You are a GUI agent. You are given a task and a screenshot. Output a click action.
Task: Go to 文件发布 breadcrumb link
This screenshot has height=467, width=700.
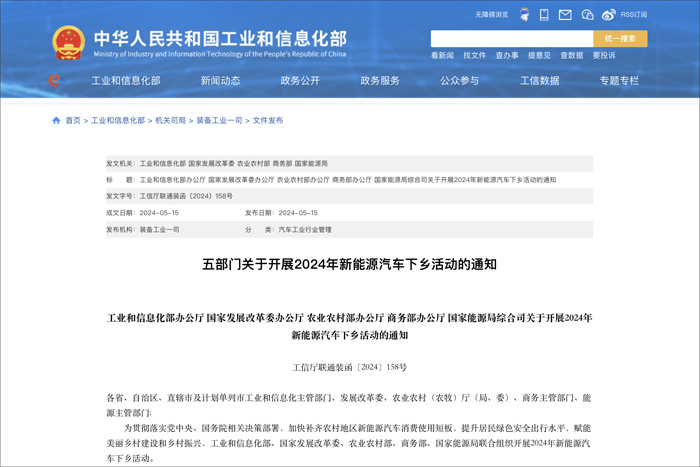[x=268, y=121]
